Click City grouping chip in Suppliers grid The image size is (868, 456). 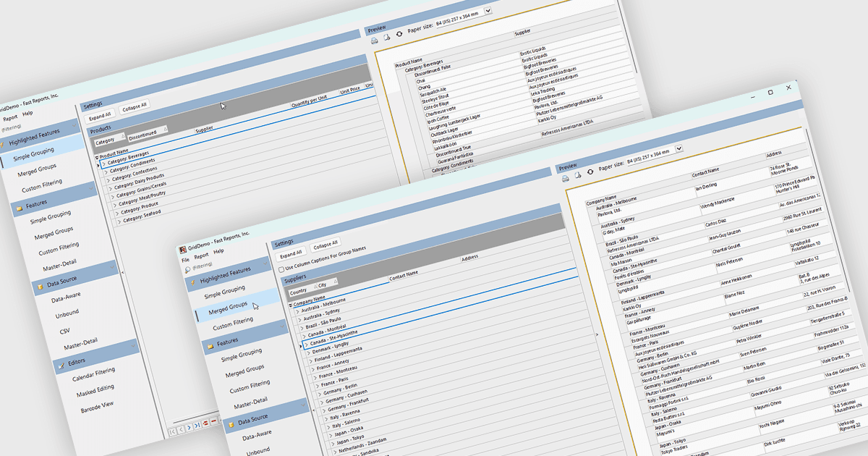click(328, 284)
